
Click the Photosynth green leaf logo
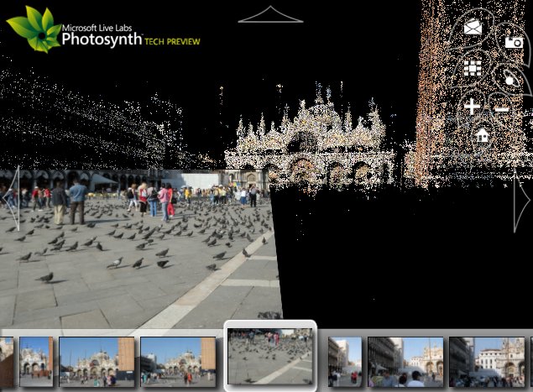(33, 27)
